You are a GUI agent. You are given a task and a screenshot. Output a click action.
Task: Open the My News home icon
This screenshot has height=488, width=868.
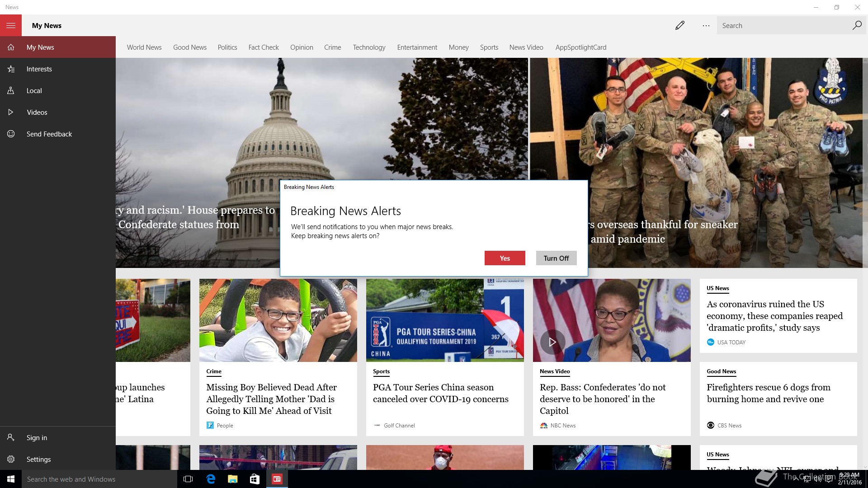(x=11, y=47)
